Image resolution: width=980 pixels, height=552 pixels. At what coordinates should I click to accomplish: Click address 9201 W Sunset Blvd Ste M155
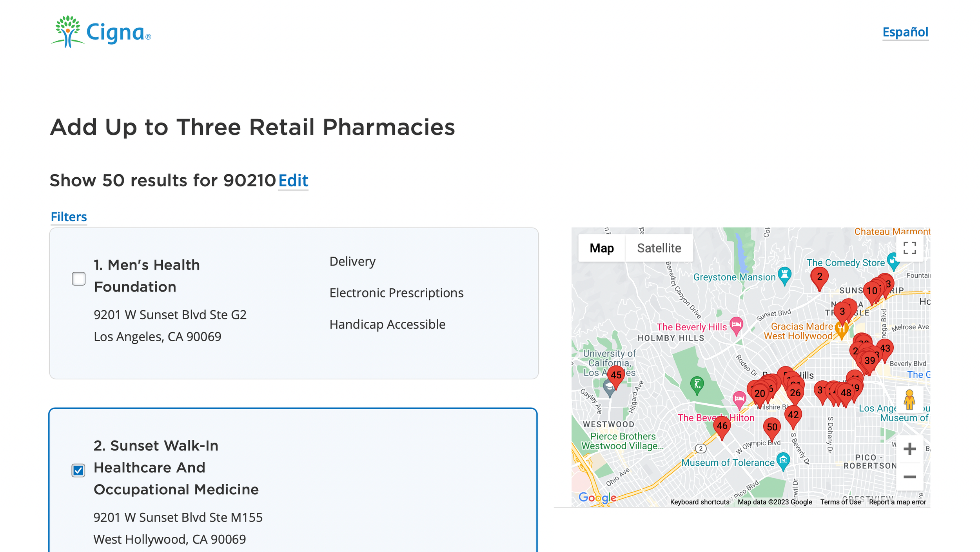coord(178,517)
